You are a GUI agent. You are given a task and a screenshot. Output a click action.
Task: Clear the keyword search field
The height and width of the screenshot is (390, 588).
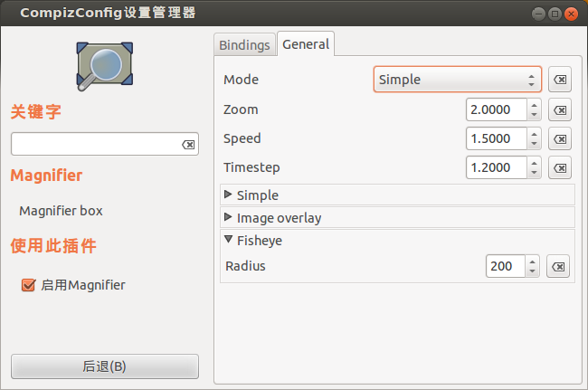[x=188, y=145]
